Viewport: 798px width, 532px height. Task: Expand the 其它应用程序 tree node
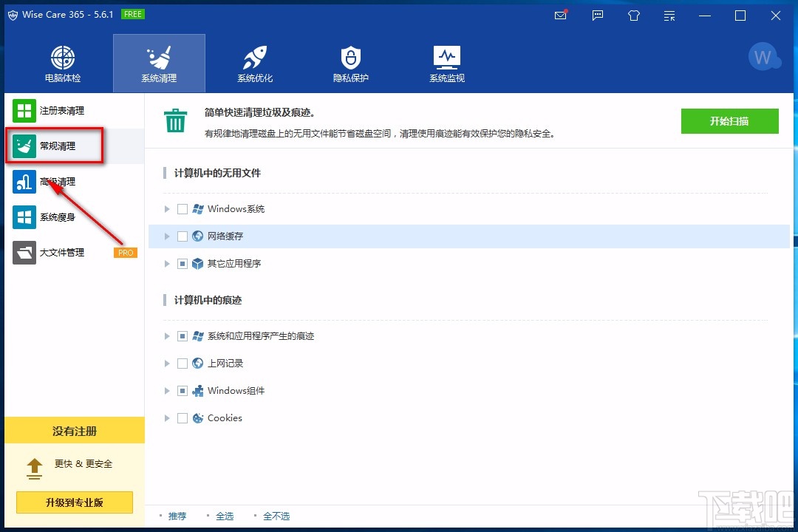[167, 264]
